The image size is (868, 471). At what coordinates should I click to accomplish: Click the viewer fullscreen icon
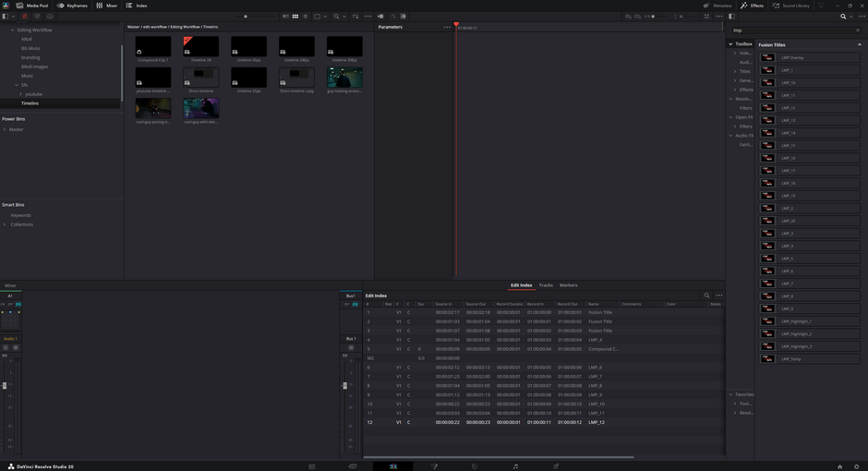(706, 17)
